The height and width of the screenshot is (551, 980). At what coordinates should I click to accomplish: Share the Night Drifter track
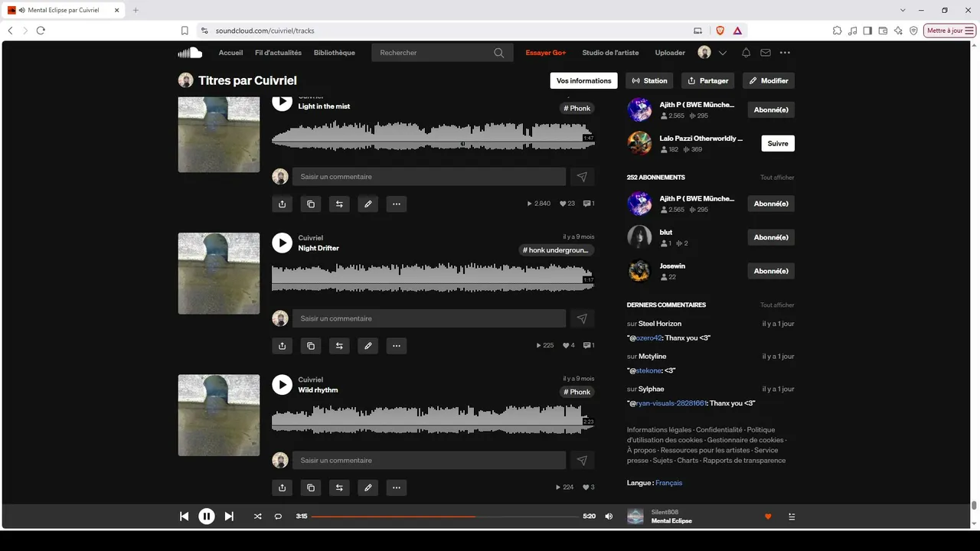point(282,346)
